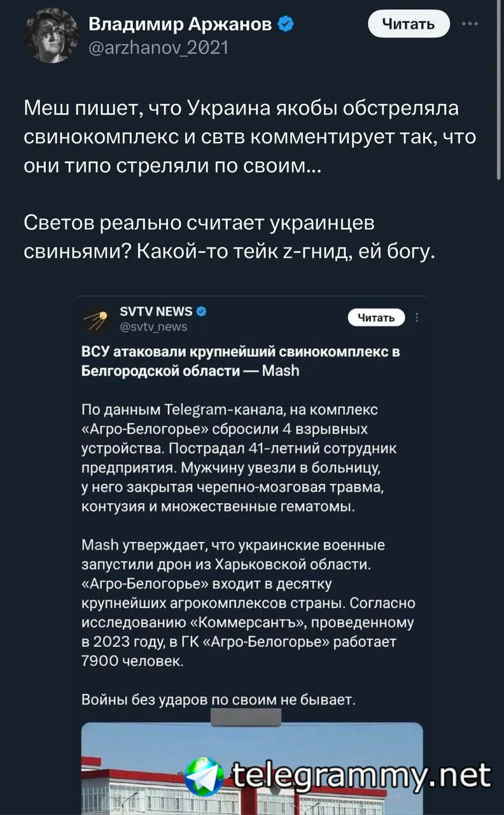Follow SVTV NEWS via quoted Читать button
504x815 pixels.
click(x=377, y=318)
